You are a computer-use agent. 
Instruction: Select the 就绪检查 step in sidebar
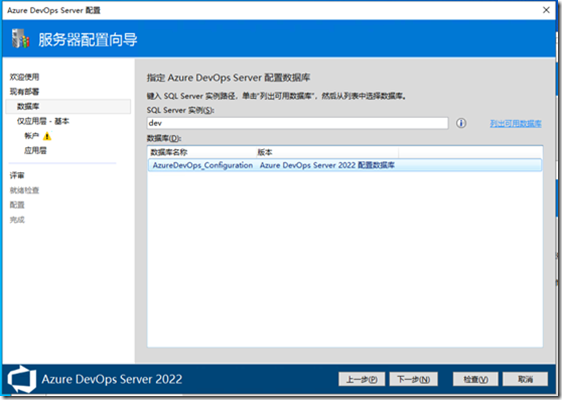click(x=24, y=190)
